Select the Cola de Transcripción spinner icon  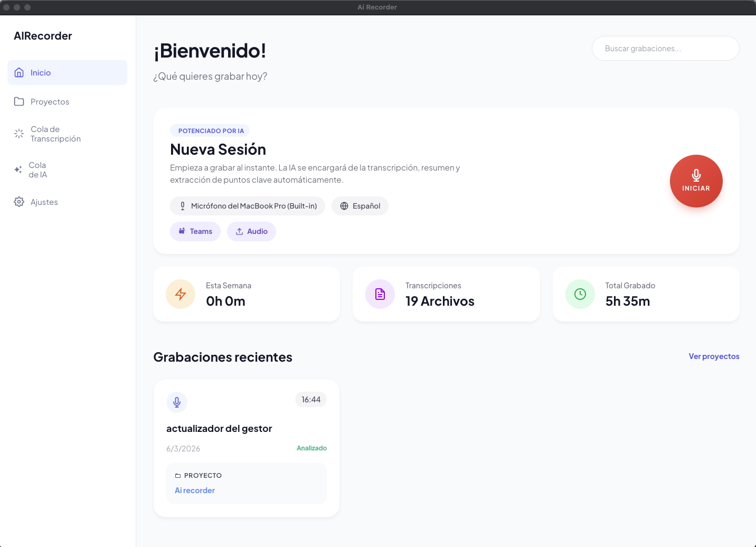point(19,134)
